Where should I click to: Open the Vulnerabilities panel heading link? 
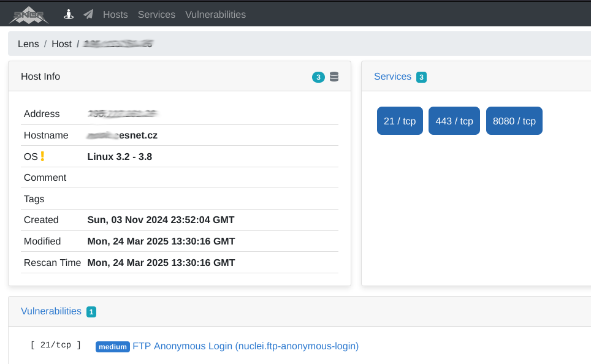[x=51, y=311]
